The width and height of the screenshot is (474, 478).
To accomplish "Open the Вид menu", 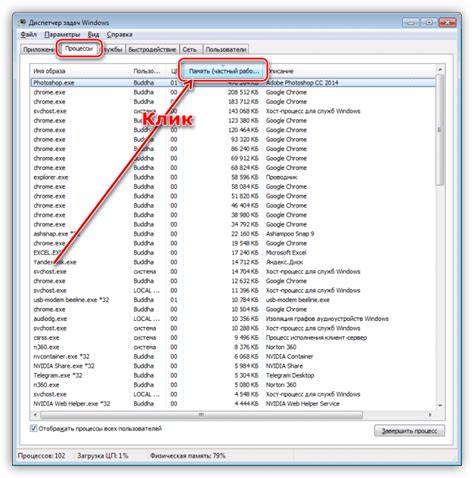I will (x=93, y=34).
